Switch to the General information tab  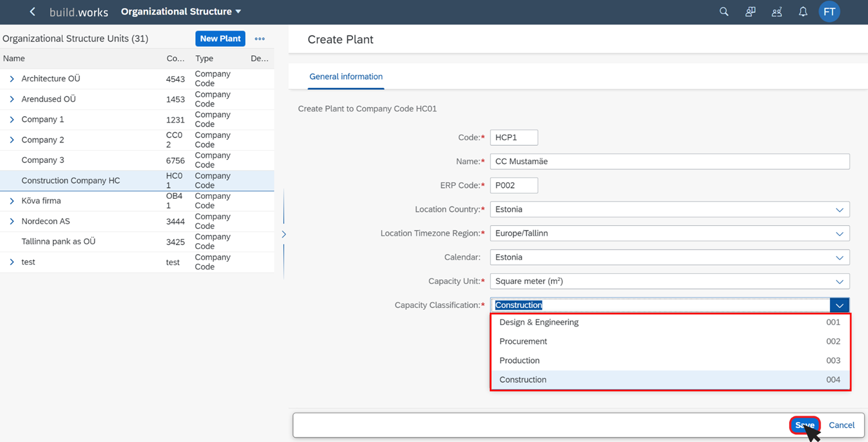coord(346,76)
